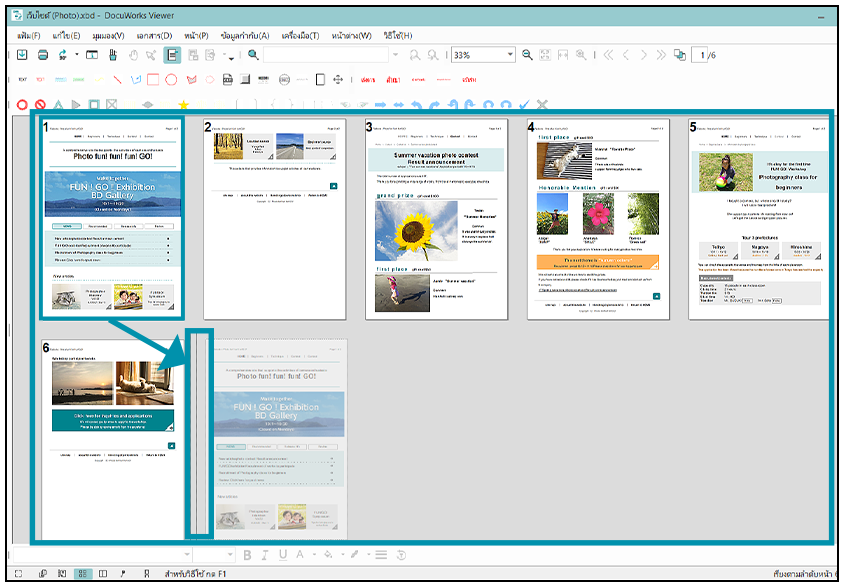Open the arrow next to rotate icon
844x587 pixels.
(x=75, y=55)
